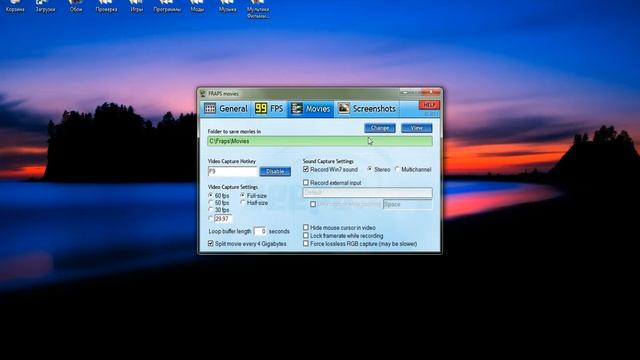
Task: Choose the Half-size capture option
Action: click(x=242, y=203)
